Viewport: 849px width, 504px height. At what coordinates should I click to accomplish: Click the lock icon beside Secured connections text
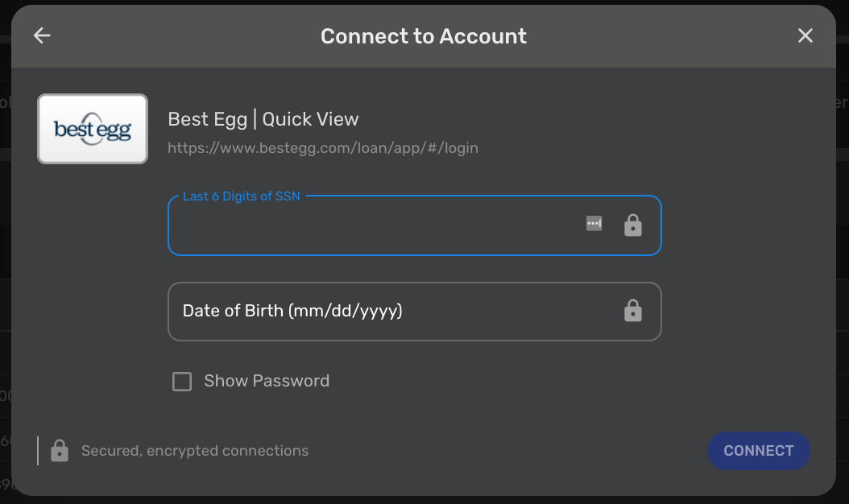pos(60,451)
